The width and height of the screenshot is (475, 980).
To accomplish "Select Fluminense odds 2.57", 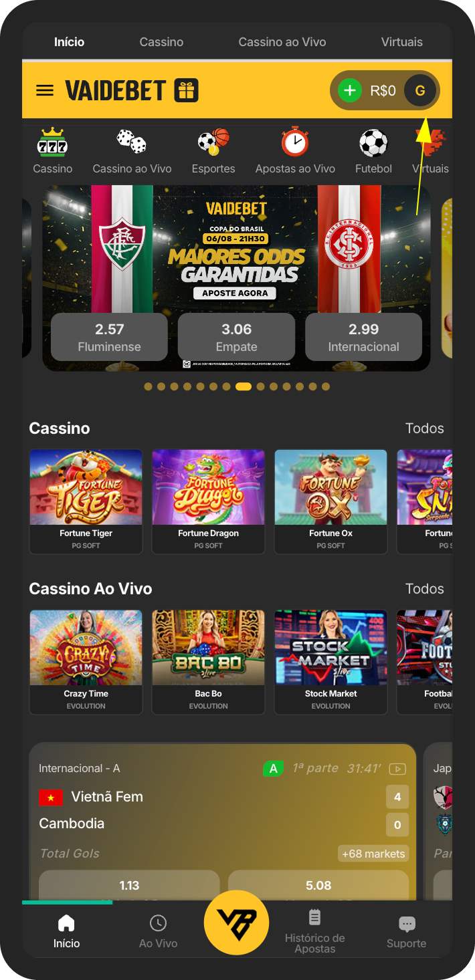I will pyautogui.click(x=109, y=337).
